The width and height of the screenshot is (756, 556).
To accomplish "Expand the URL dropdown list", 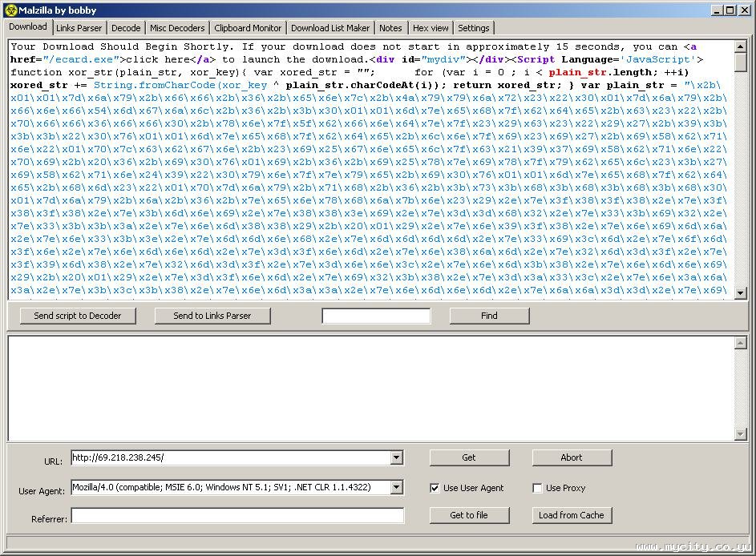I will [396, 457].
